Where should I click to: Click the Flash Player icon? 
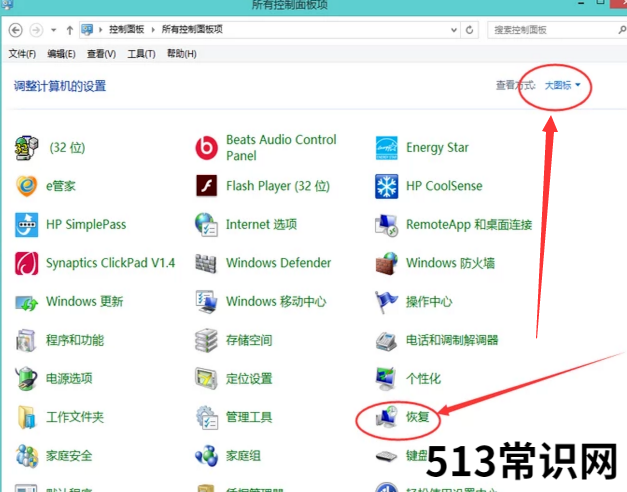click(206, 186)
